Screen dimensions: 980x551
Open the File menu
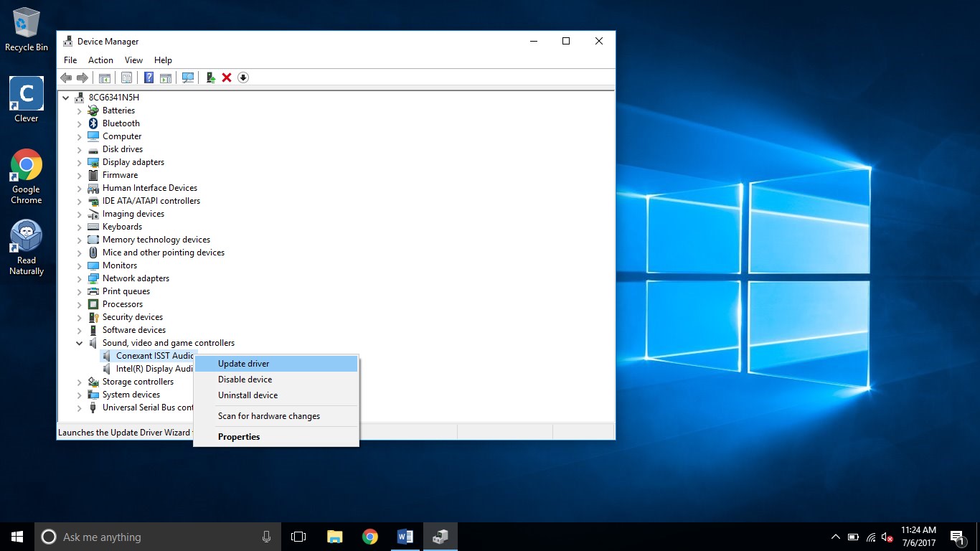[x=70, y=60]
